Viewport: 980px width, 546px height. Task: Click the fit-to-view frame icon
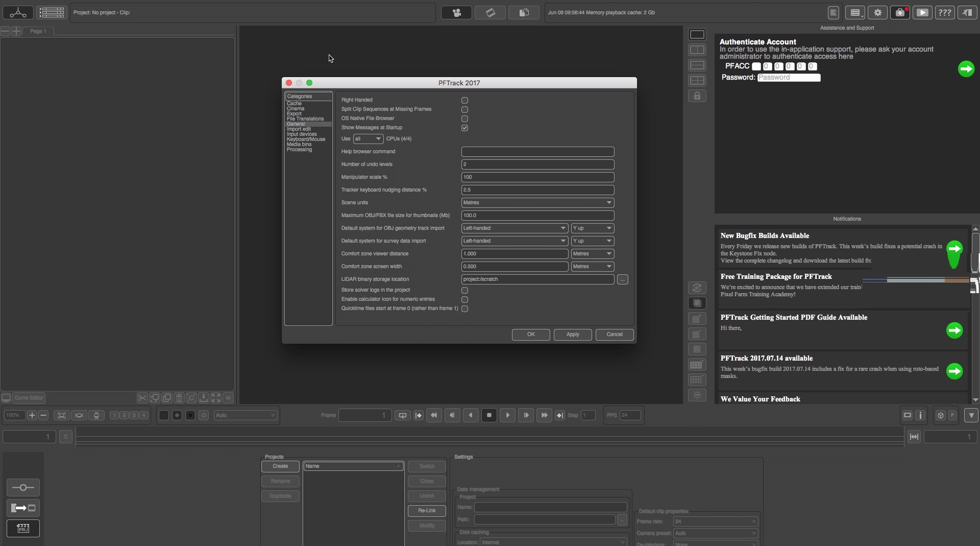pos(62,415)
